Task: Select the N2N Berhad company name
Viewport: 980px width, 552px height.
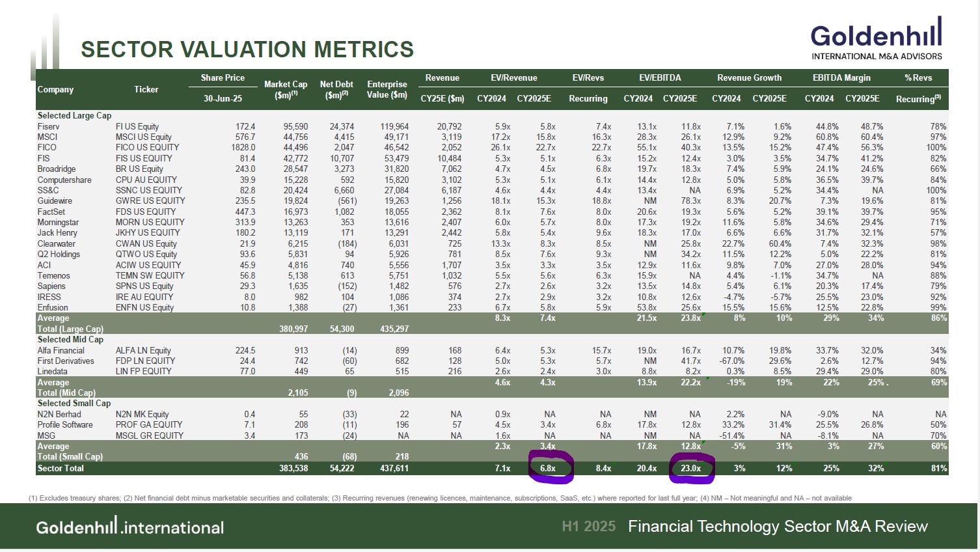Action: pos(59,414)
